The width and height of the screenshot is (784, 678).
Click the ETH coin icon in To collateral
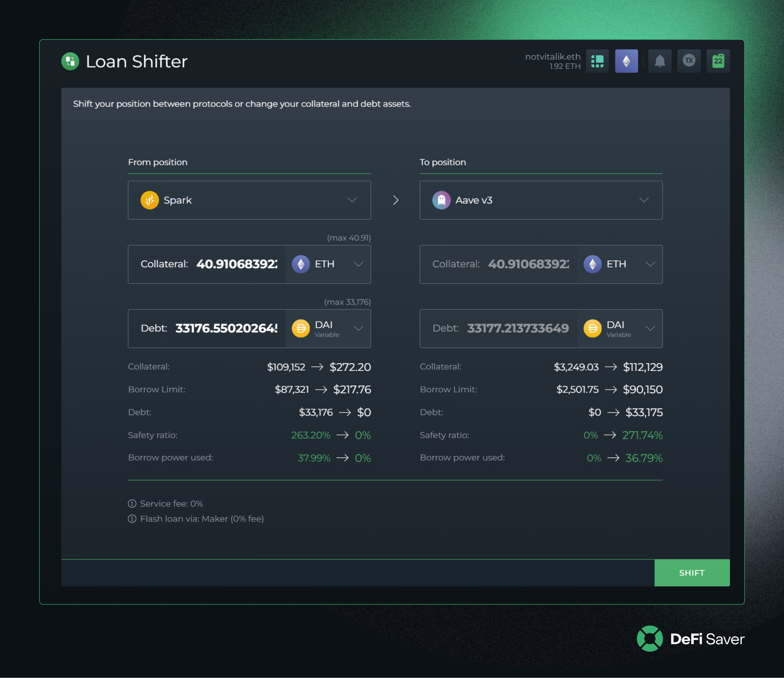593,264
